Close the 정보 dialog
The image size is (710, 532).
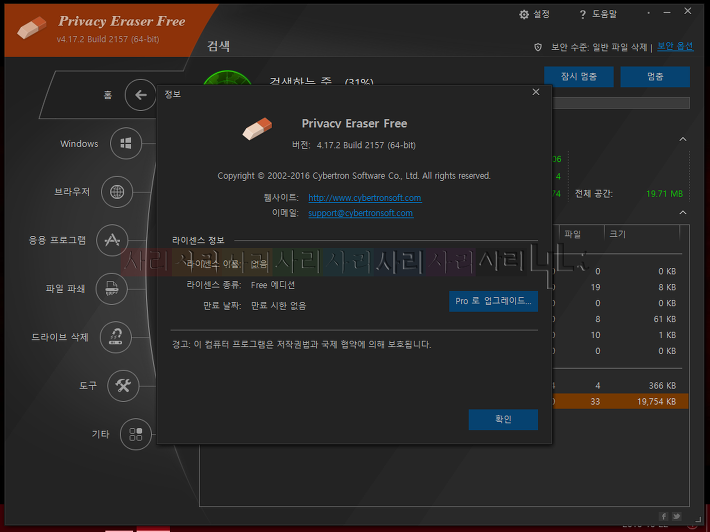pyautogui.click(x=536, y=92)
